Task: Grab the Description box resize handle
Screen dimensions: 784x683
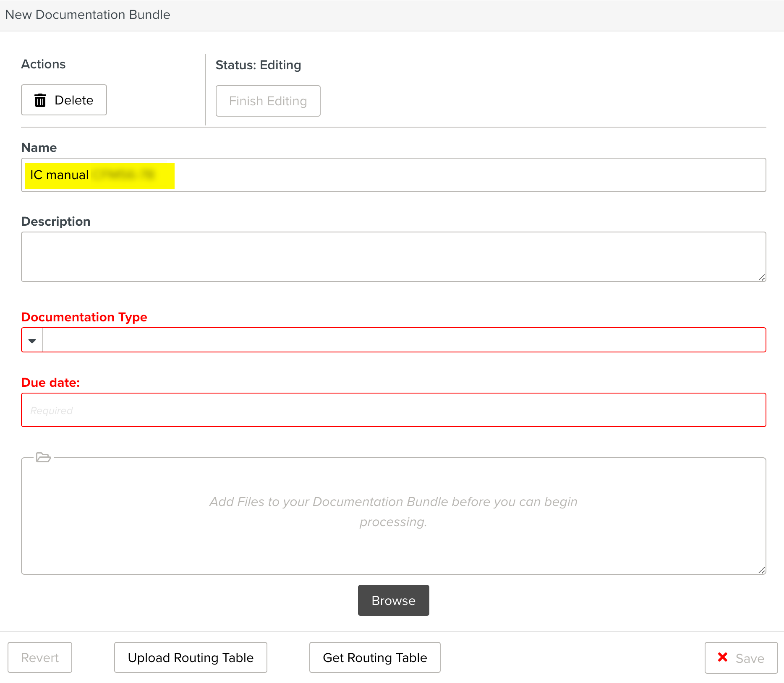Action: [x=761, y=277]
